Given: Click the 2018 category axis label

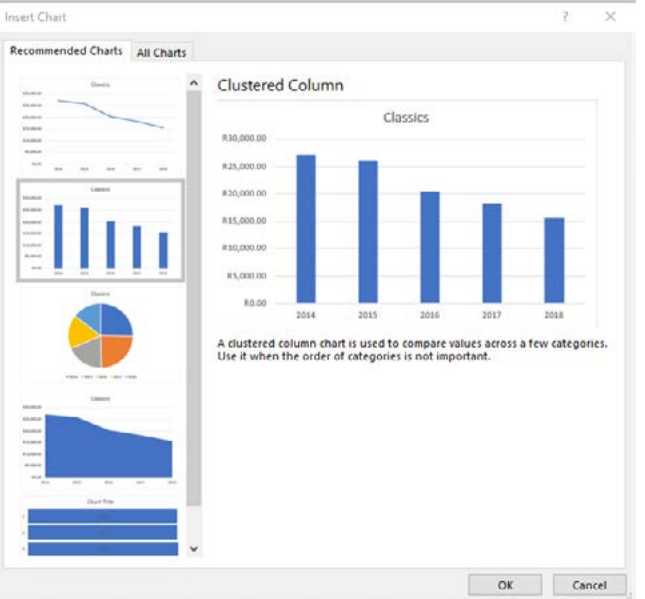Looking at the screenshot, I should (x=554, y=315).
